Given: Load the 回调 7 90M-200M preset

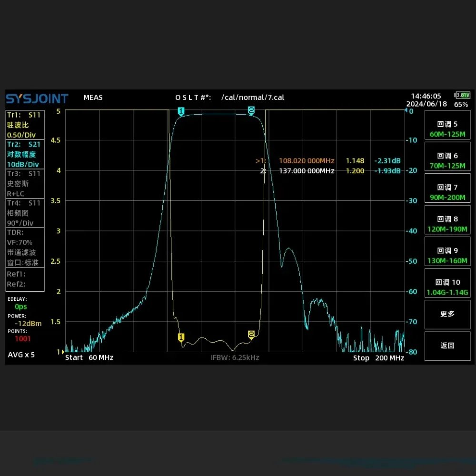Looking at the screenshot, I should (447, 192).
